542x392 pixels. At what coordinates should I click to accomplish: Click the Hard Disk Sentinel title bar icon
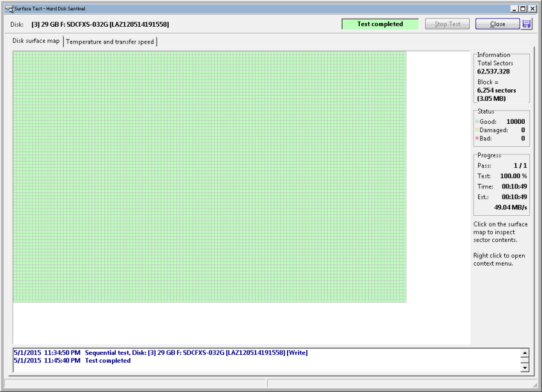pos(8,8)
